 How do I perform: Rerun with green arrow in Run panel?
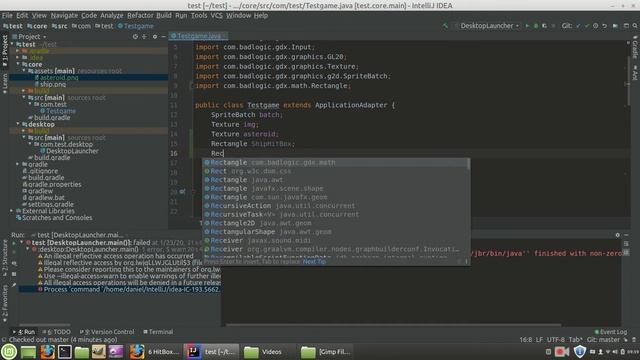(14, 243)
